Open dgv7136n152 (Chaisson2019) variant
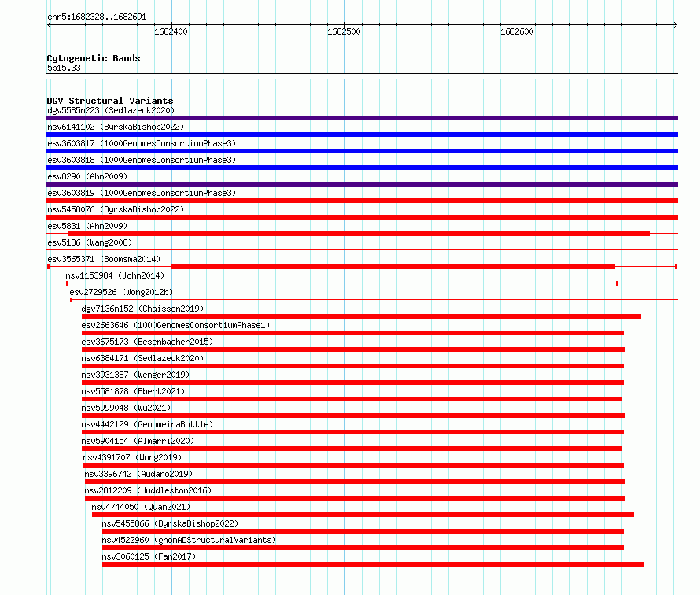700x595 pixels. coord(142,309)
